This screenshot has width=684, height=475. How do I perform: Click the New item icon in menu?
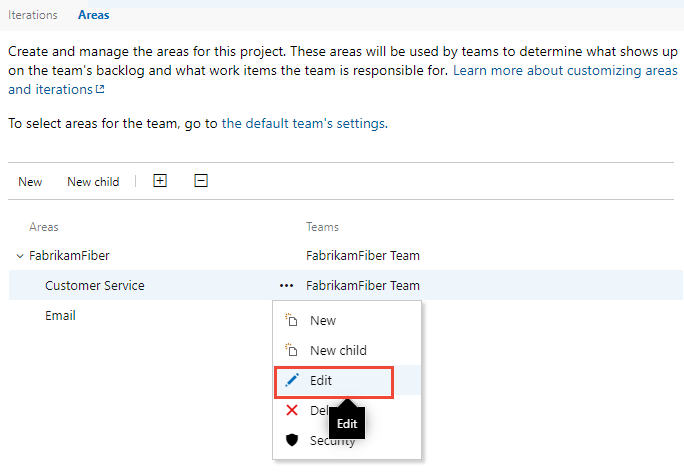[292, 321]
